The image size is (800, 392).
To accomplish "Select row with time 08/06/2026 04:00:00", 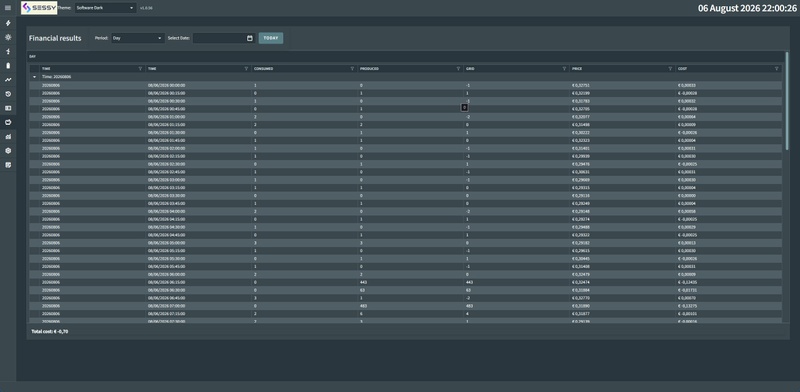I will click(x=405, y=211).
